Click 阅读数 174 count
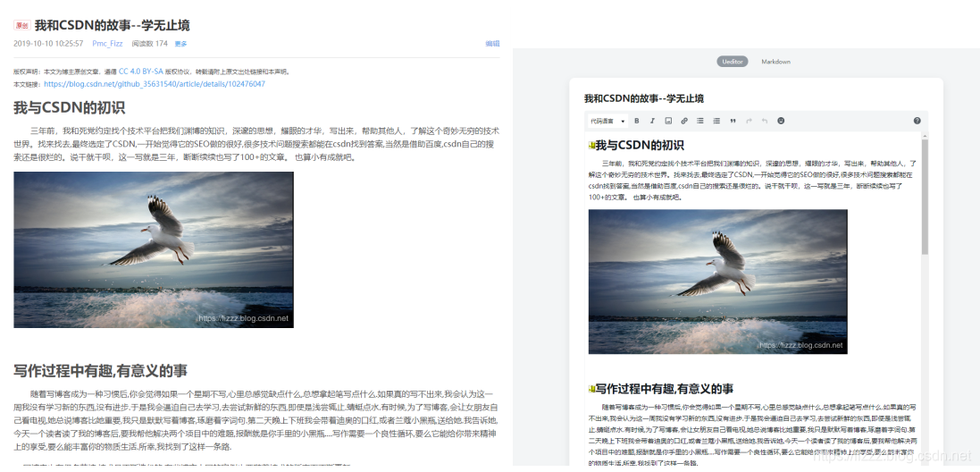This screenshot has height=472, width=980. (x=150, y=44)
